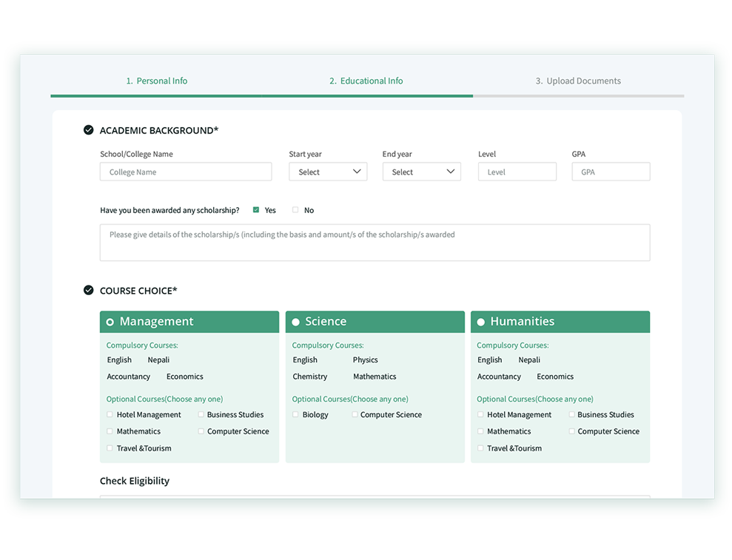Screen dimensions: 732x560
Task: Select the Science course radio button
Action: (x=295, y=322)
